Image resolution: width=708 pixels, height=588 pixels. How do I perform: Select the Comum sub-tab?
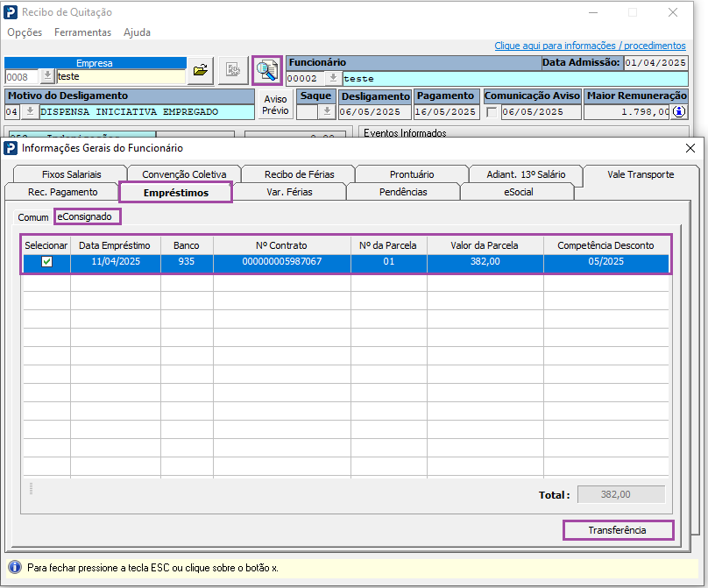pyautogui.click(x=33, y=217)
